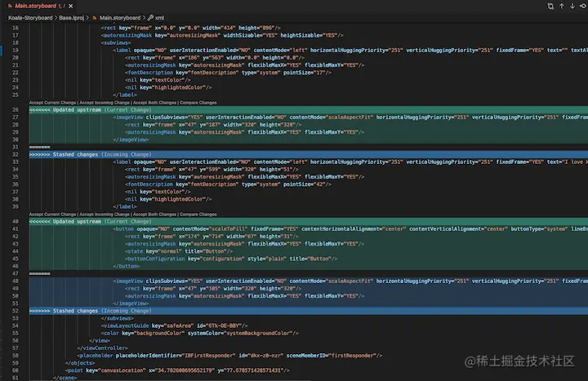Click '</objects>' on line 59
Image resolution: width=588 pixels, height=381 pixels.
(x=80, y=363)
